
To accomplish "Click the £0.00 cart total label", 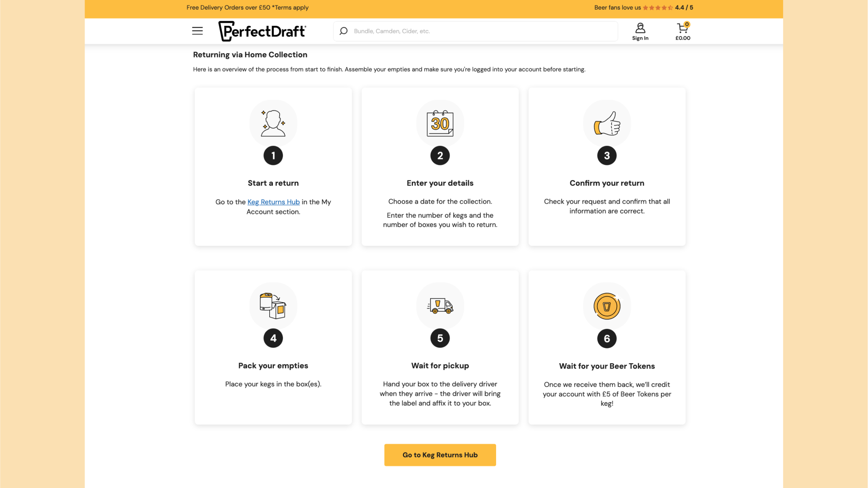I will (x=683, y=38).
